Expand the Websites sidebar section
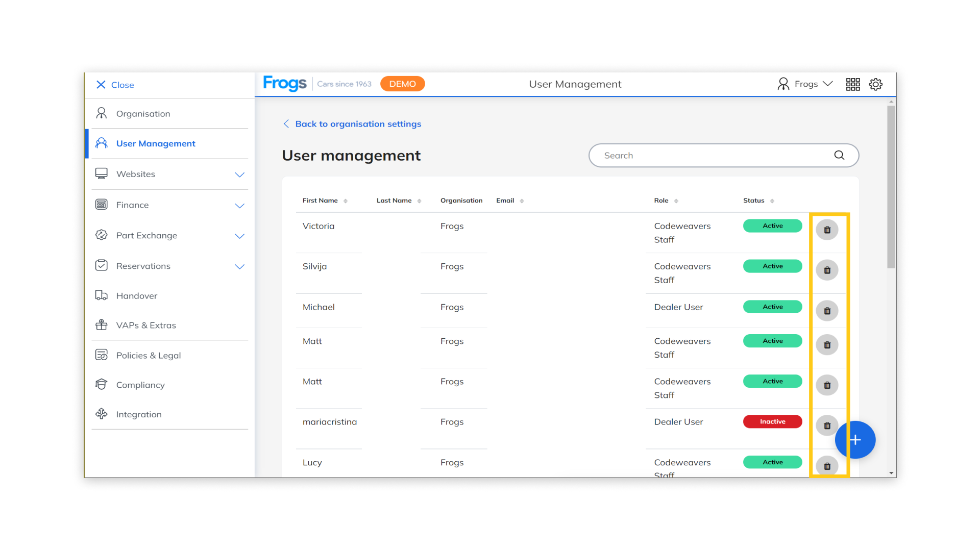Screen dimensions: 980x551 click(x=239, y=174)
